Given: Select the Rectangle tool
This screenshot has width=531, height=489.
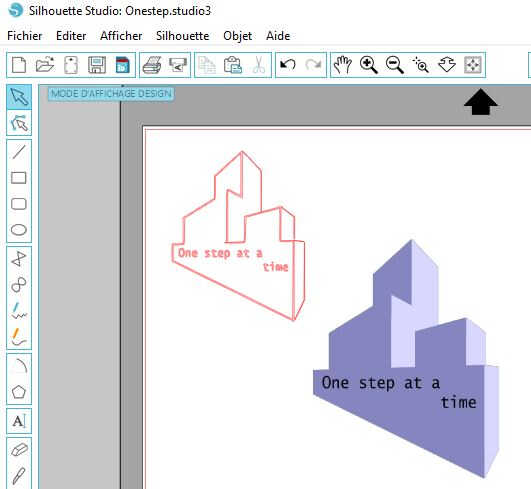Looking at the screenshot, I should point(19,178).
